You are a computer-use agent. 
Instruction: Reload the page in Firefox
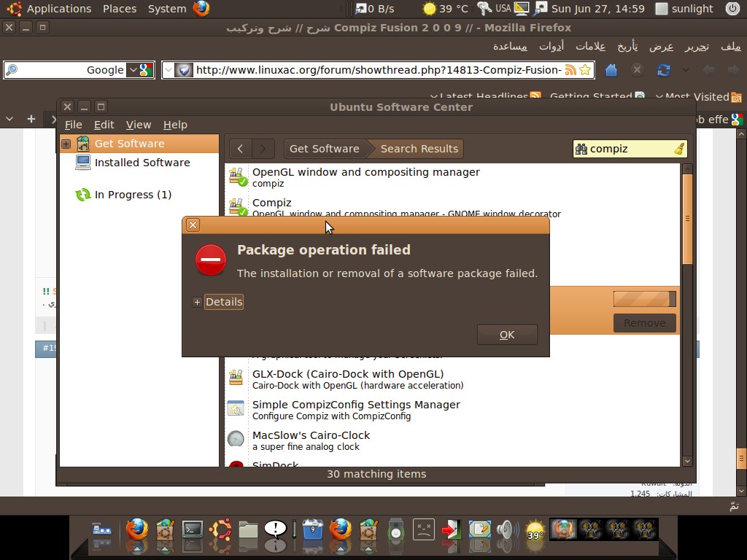coord(664,70)
